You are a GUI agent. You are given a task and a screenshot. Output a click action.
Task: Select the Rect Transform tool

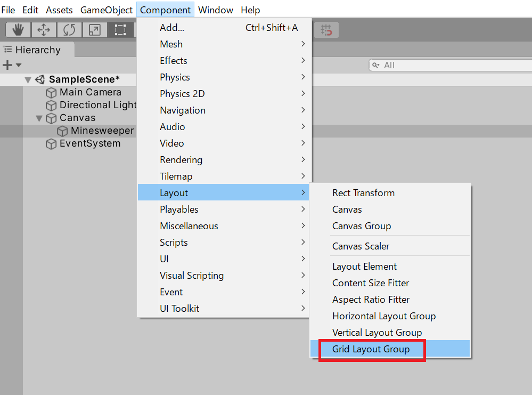coord(120,30)
